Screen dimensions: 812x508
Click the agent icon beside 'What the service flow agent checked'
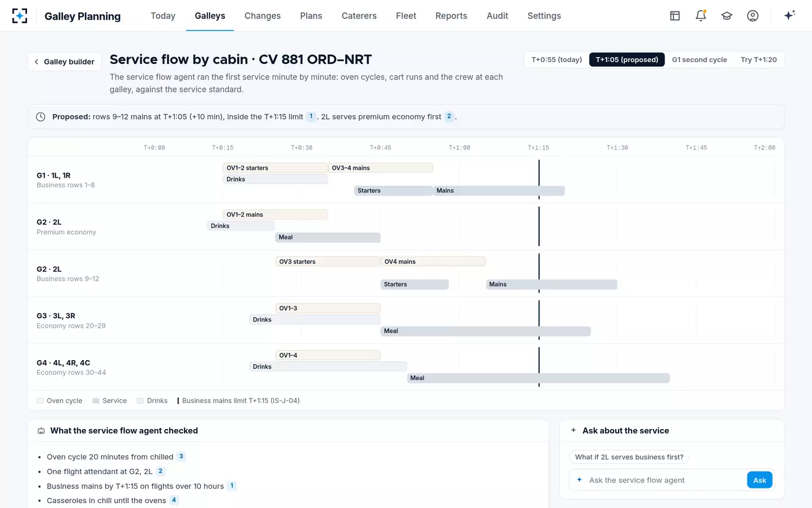pyautogui.click(x=41, y=431)
